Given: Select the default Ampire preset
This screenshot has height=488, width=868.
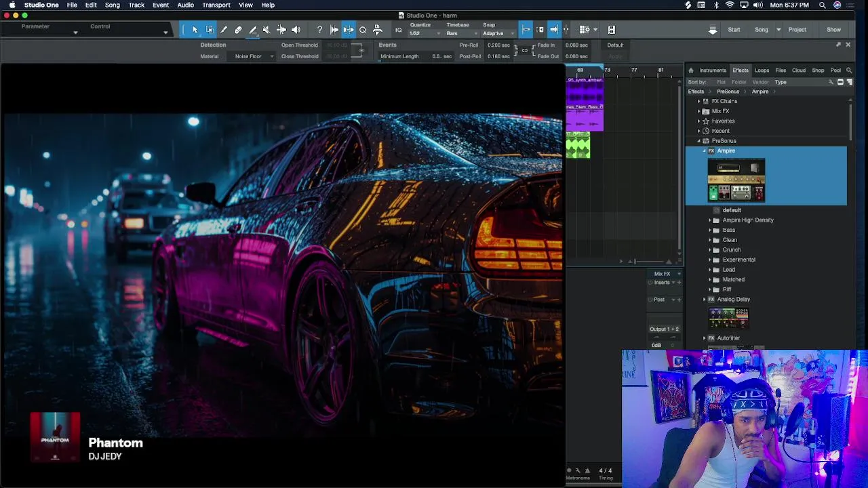Looking at the screenshot, I should [732, 210].
